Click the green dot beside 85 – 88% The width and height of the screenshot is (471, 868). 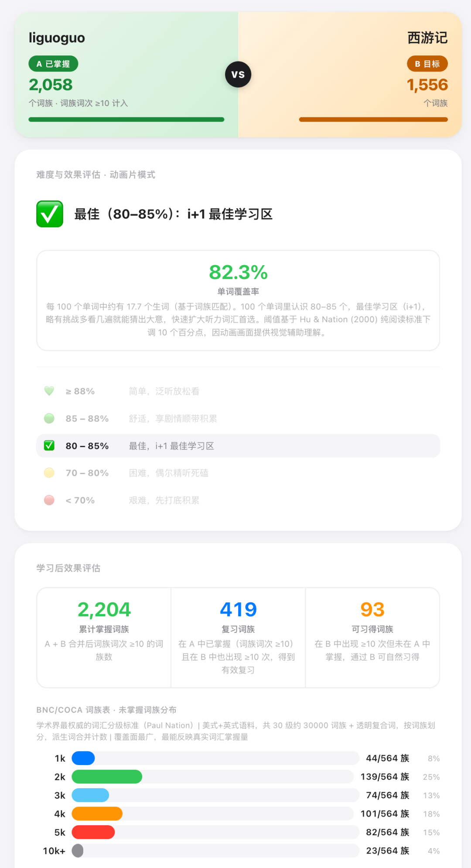pyautogui.click(x=49, y=418)
